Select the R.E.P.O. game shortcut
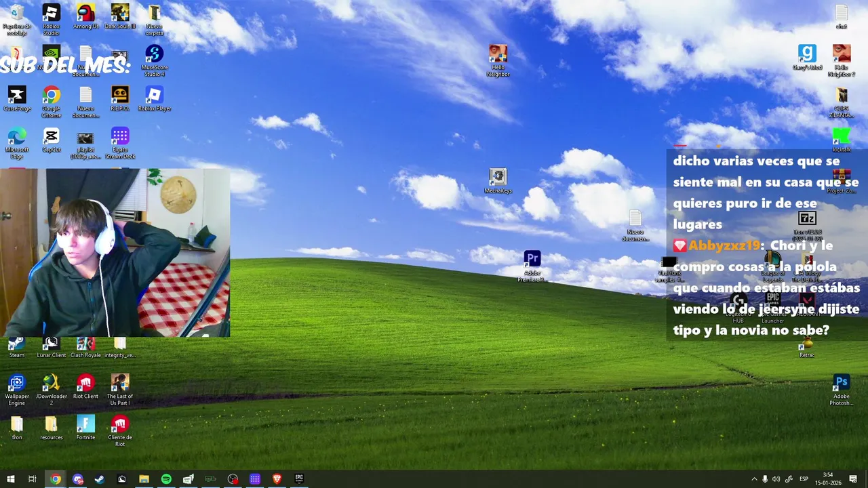This screenshot has width=868, height=488. pyautogui.click(x=120, y=99)
